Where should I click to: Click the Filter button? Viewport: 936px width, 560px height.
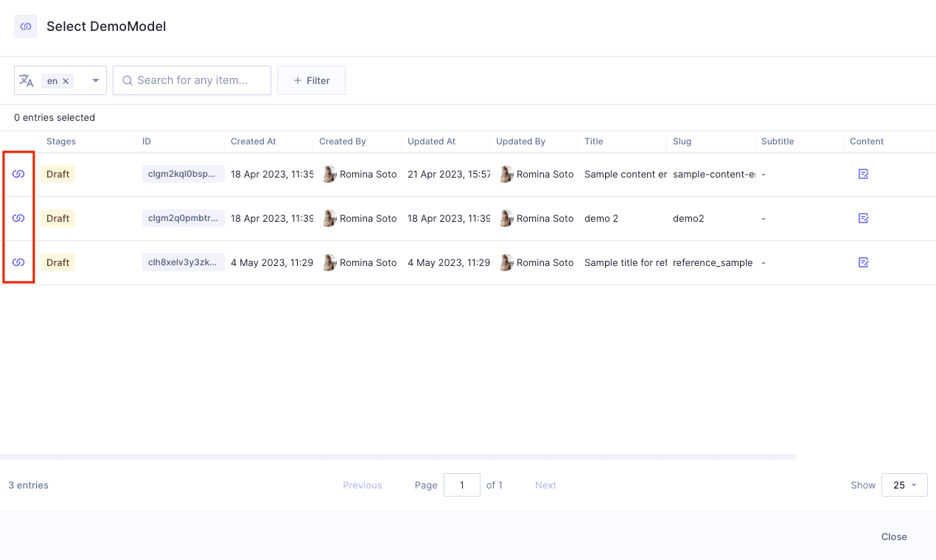[x=311, y=80]
